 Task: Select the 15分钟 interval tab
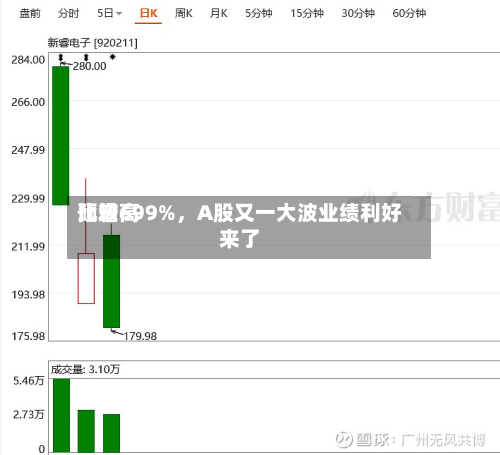(x=307, y=13)
